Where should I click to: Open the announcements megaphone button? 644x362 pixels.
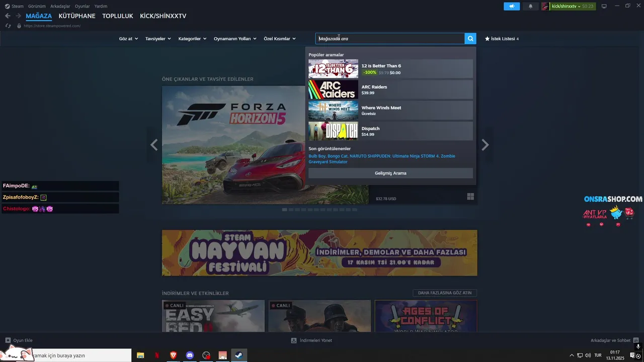tap(512, 6)
